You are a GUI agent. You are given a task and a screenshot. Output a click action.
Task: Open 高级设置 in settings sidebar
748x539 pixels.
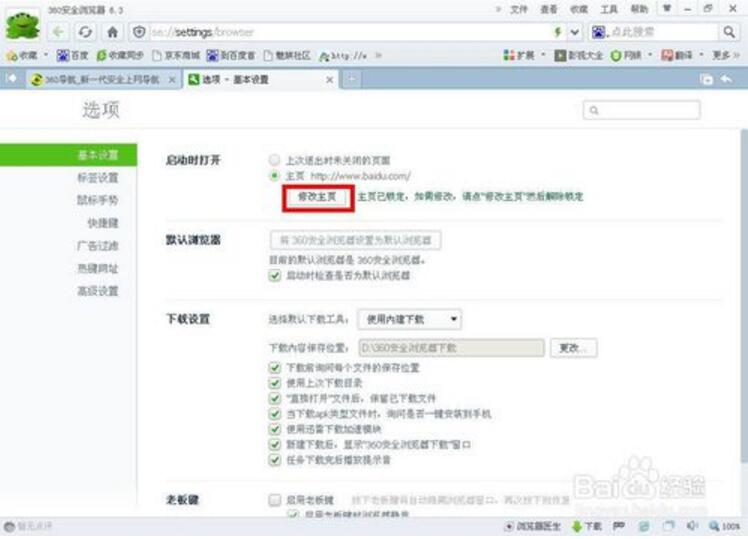point(98,291)
